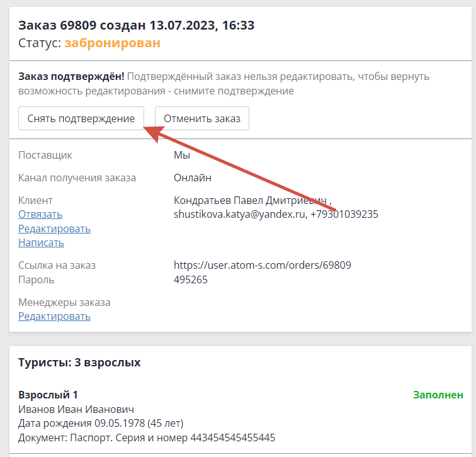Click the phone number +79301039235
Screen dimensions: 476x457
tap(344, 214)
